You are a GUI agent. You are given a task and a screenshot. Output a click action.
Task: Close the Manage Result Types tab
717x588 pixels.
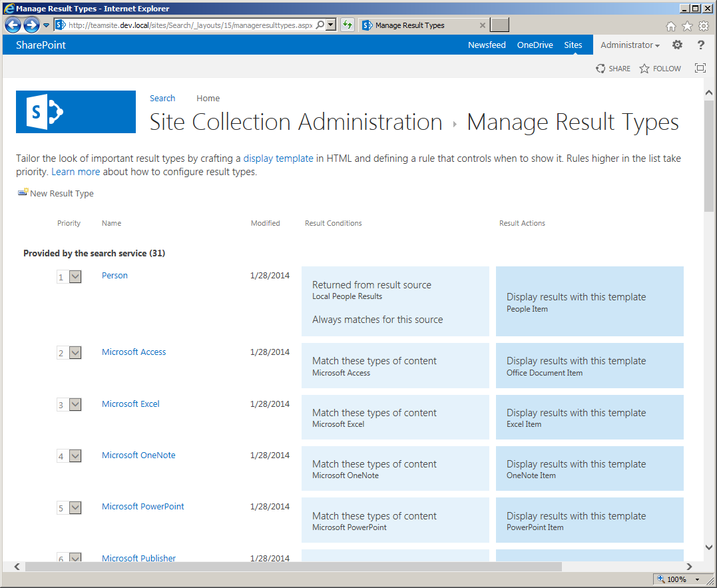pos(483,25)
